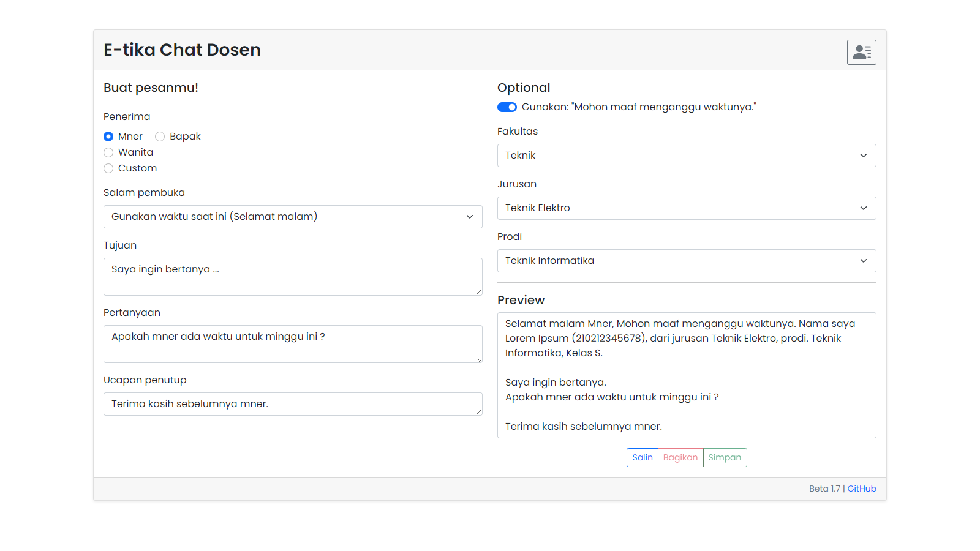Click the Salin button to copy
This screenshot has width=980, height=551.
tap(642, 457)
